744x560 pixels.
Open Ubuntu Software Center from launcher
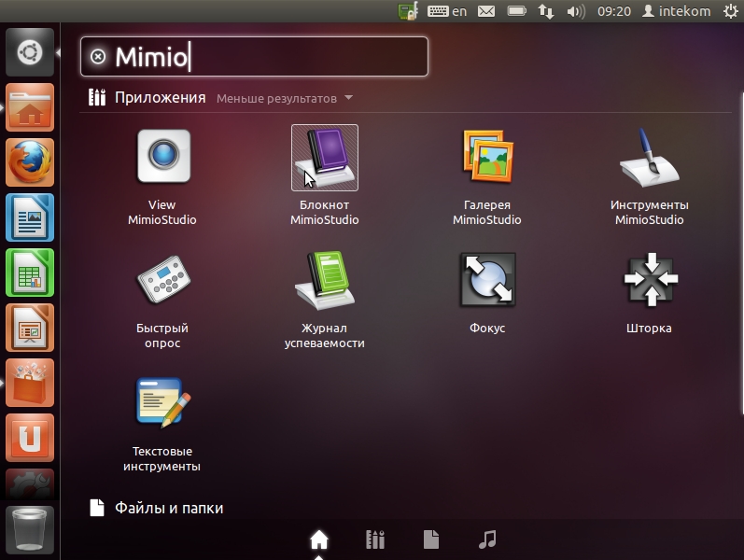[x=30, y=383]
